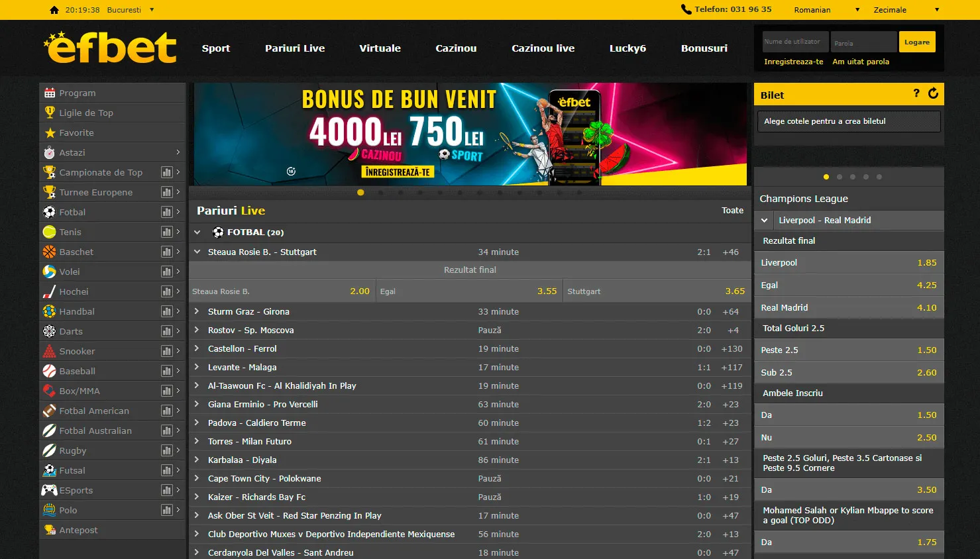Expand the Levante - Malaga match
Viewport: 980px width, 559px height.
197,367
